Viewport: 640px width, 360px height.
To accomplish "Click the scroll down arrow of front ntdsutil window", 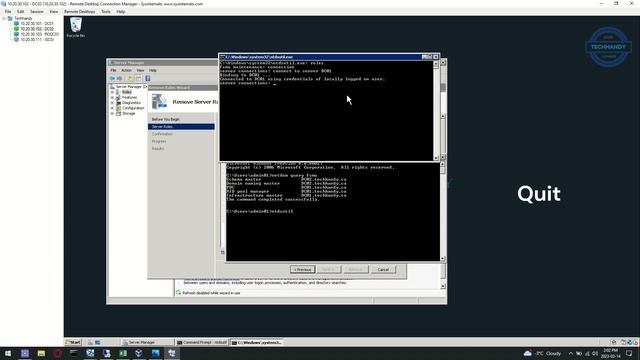I will pyautogui.click(x=436, y=158).
